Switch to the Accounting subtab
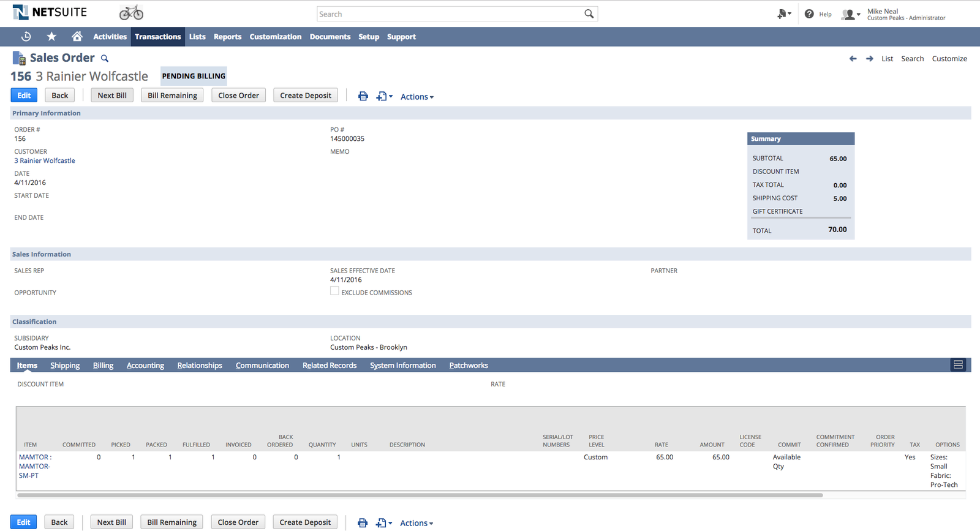980x531 pixels. [x=145, y=366]
